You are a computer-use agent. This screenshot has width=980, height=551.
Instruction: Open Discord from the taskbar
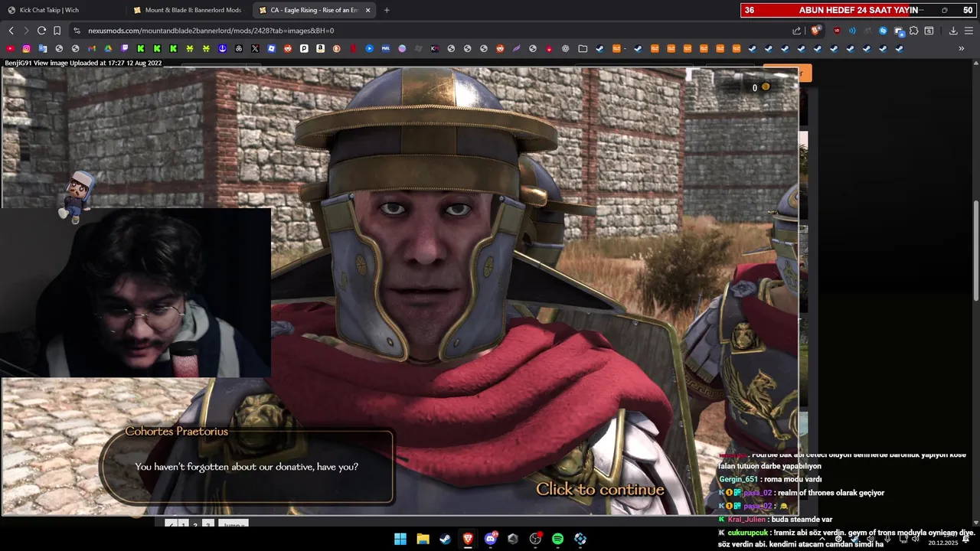click(x=491, y=539)
